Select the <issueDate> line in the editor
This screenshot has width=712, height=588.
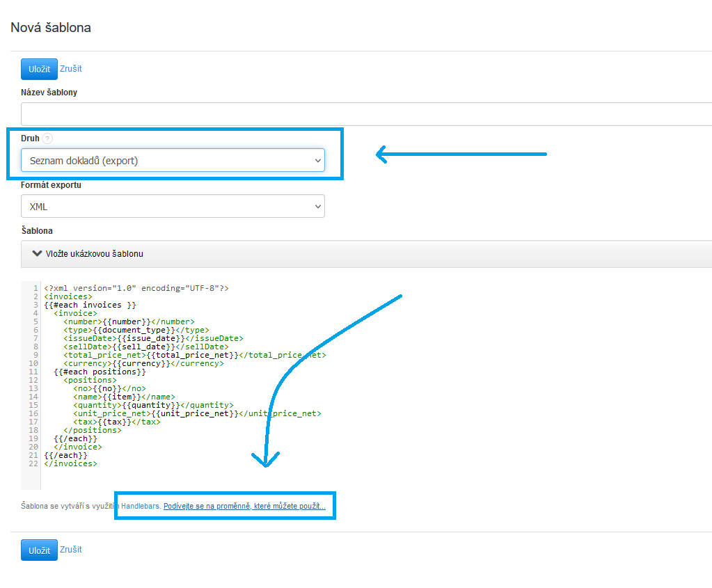point(153,338)
